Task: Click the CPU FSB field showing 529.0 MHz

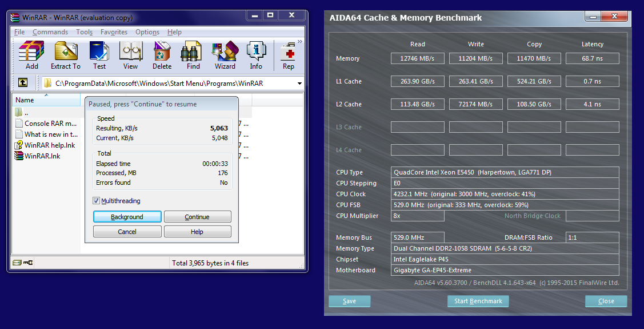Action: pos(505,205)
